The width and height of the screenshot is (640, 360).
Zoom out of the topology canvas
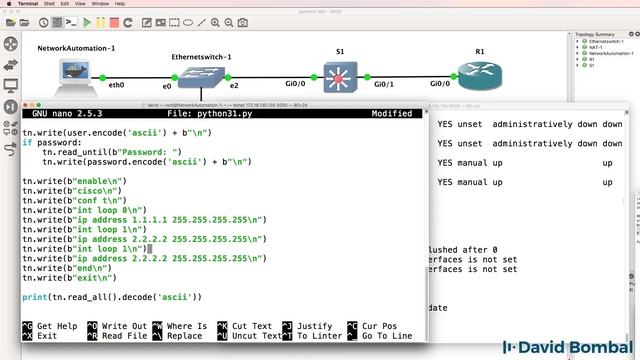tap(229, 23)
